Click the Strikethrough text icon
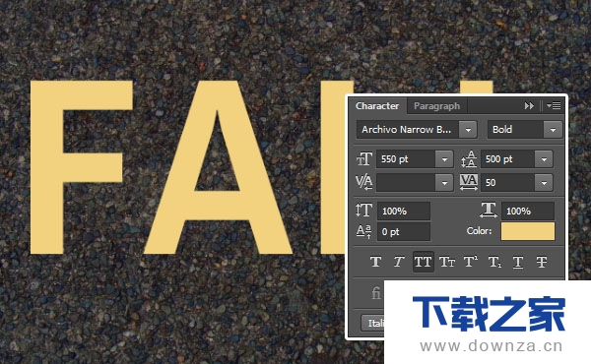This screenshot has width=591, height=364. [542, 262]
